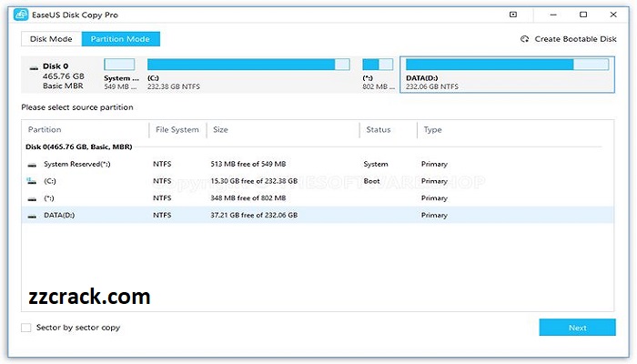Screen dimensions: 637x364
Task: Select the 802 MB (*:) partition block
Action: tap(378, 75)
